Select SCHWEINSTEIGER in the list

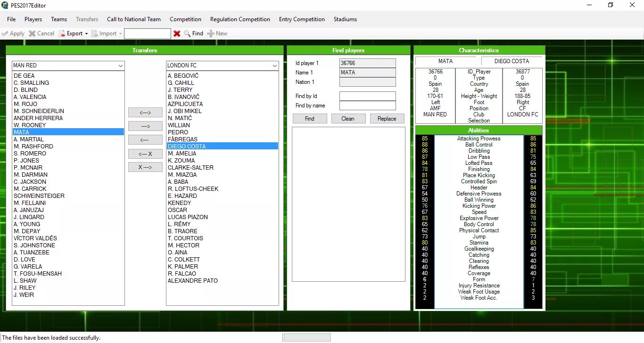[x=68, y=196]
